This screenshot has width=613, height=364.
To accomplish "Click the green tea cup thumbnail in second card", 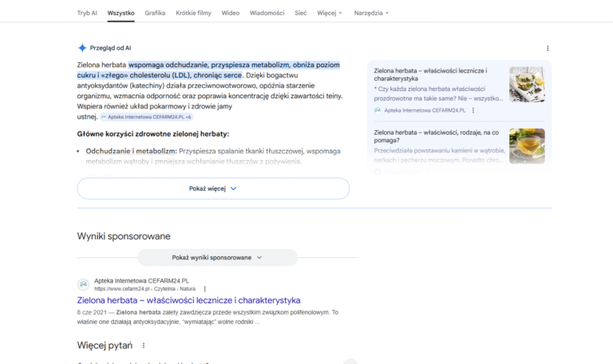I will click(527, 146).
